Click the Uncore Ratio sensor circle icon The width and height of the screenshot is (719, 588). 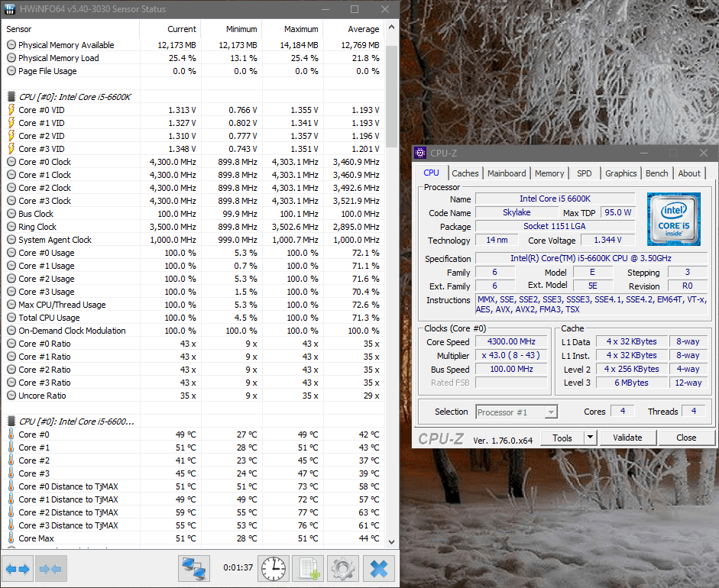click(11, 396)
